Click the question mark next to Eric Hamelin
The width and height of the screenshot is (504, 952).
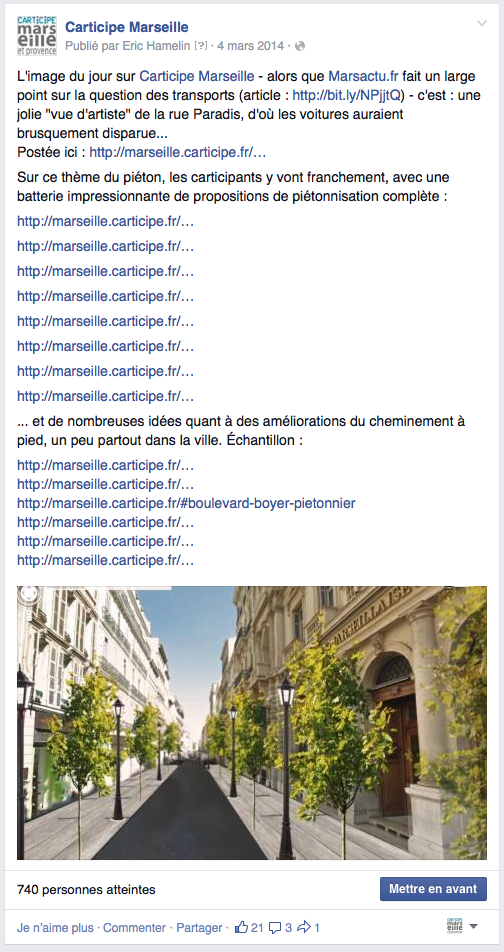click(201, 46)
